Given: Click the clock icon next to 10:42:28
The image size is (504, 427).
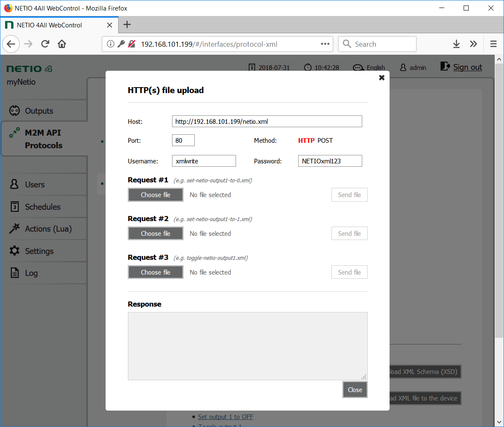Looking at the screenshot, I should (308, 67).
